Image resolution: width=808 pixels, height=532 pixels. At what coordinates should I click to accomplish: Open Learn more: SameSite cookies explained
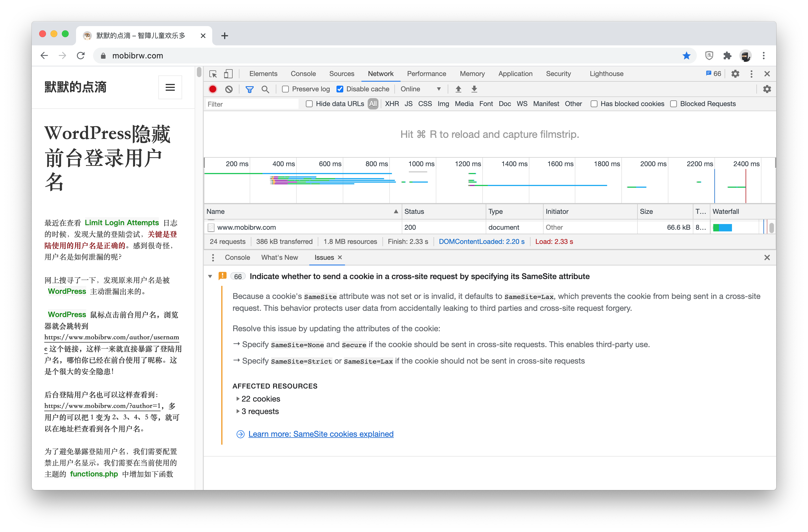tap(321, 434)
